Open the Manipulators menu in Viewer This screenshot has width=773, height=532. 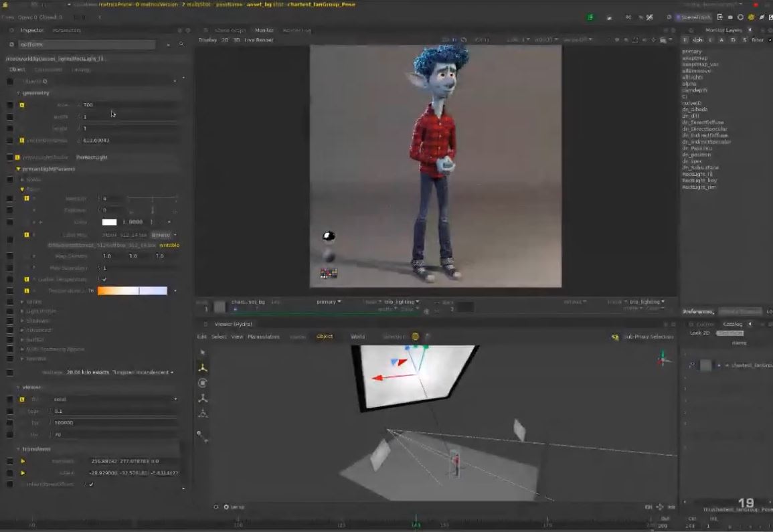(x=263, y=337)
